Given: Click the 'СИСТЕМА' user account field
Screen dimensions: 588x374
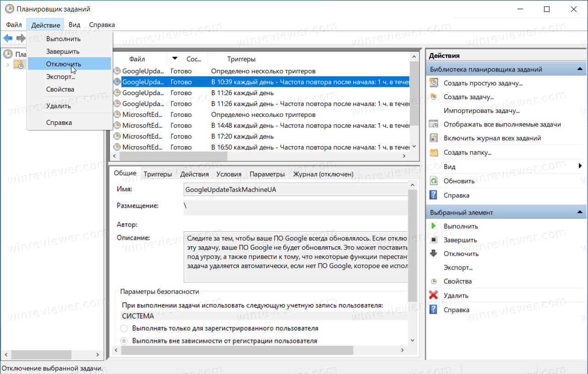Looking at the screenshot, I should [264, 316].
